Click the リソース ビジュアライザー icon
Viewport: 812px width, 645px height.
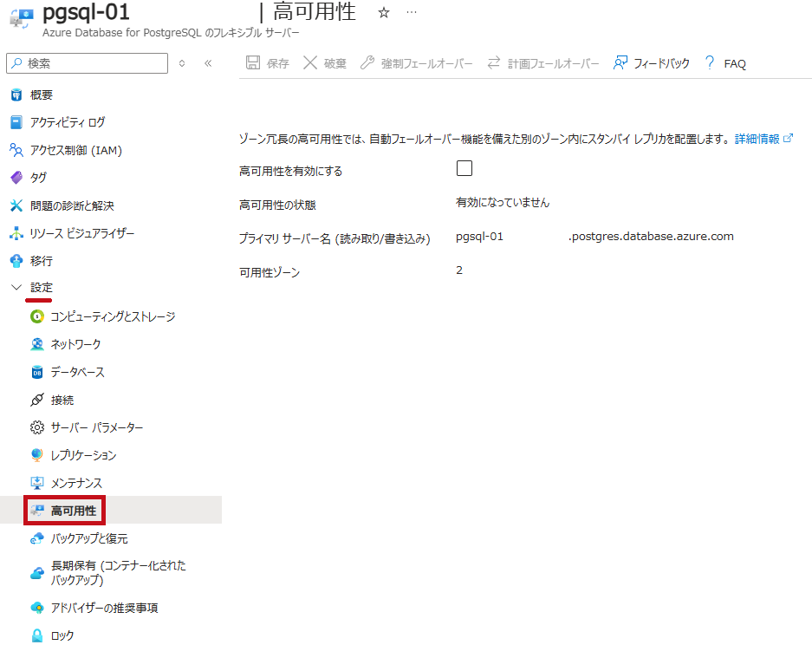click(16, 233)
